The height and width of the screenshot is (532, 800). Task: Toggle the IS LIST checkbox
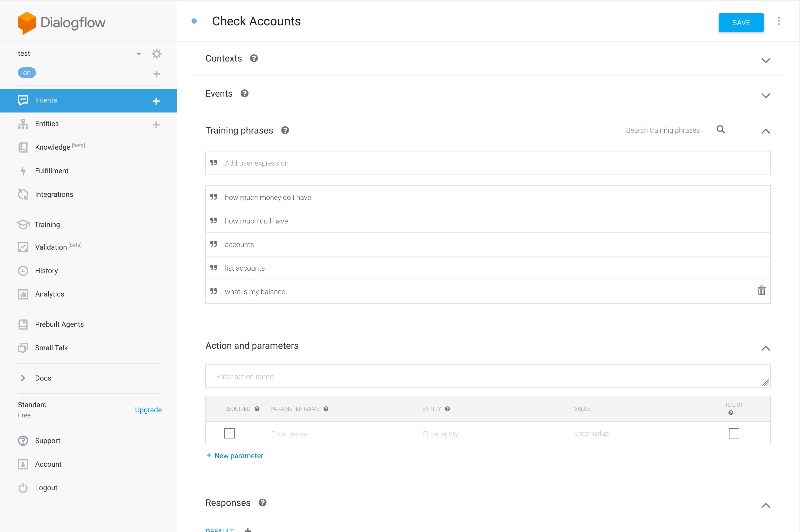click(734, 433)
